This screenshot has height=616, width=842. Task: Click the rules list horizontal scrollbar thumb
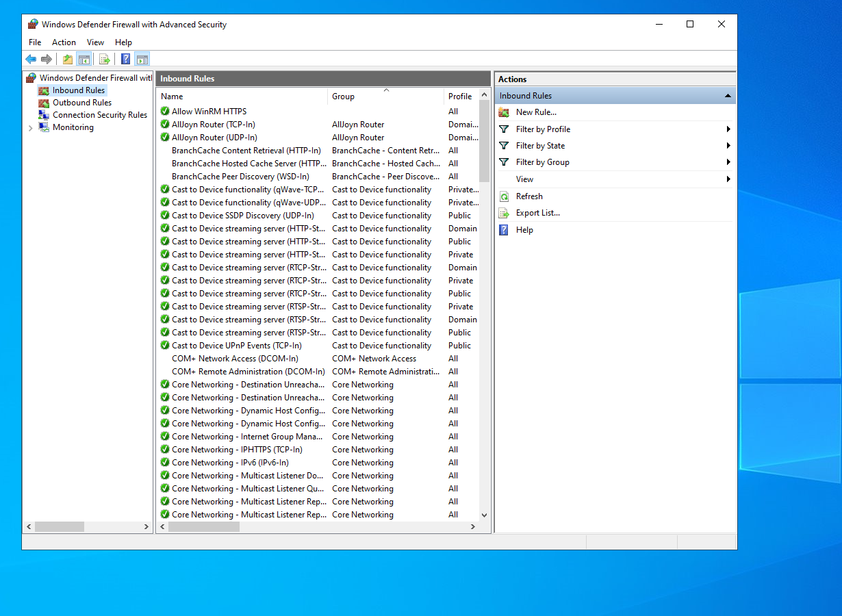[x=204, y=527]
